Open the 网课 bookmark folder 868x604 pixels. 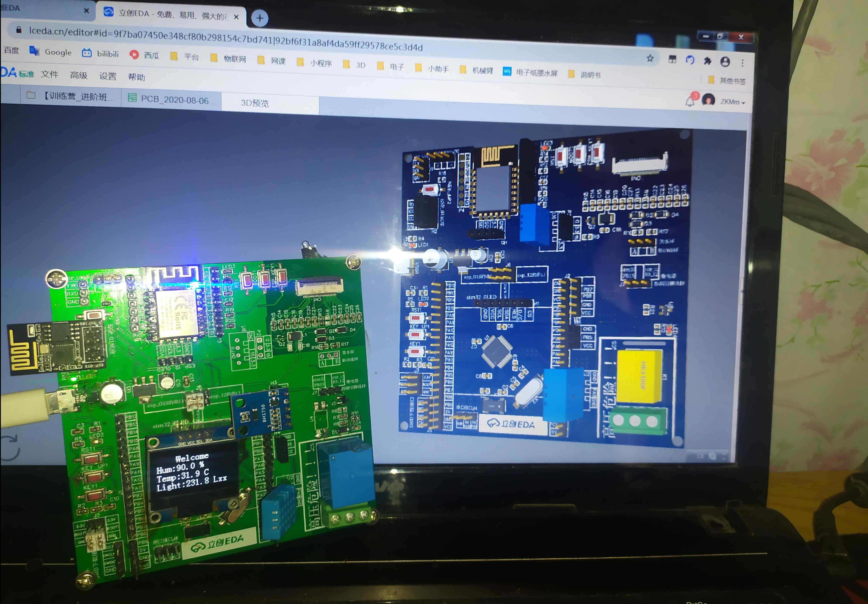point(272,61)
